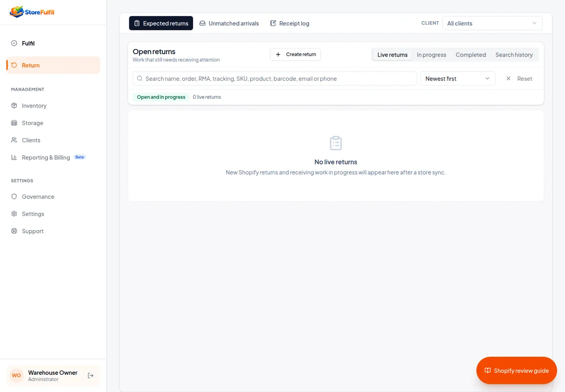Click the Fulfil checkmark icon in sidebar
This screenshot has height=392, width=565.
(14, 43)
